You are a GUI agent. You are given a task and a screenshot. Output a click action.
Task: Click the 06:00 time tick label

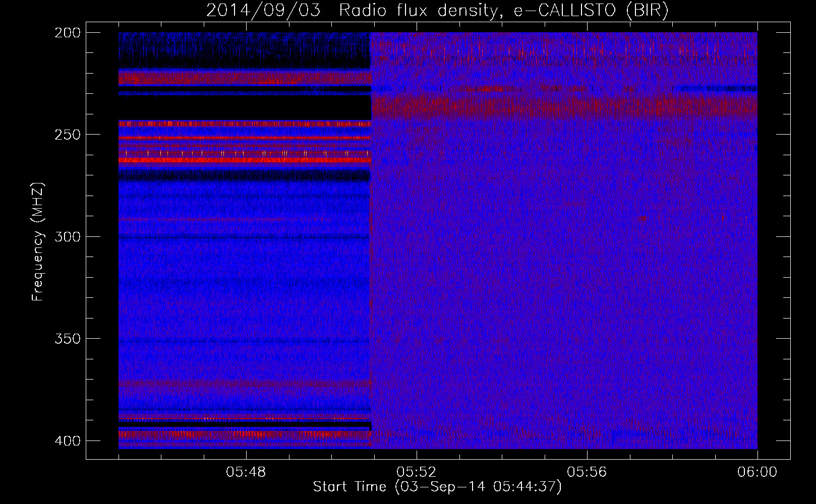pos(757,472)
